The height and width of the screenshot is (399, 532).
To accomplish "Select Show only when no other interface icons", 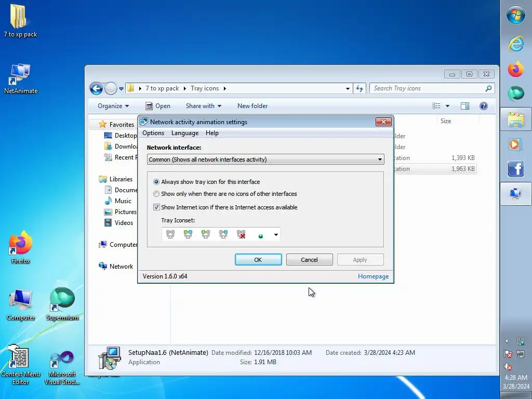I will point(225,194).
